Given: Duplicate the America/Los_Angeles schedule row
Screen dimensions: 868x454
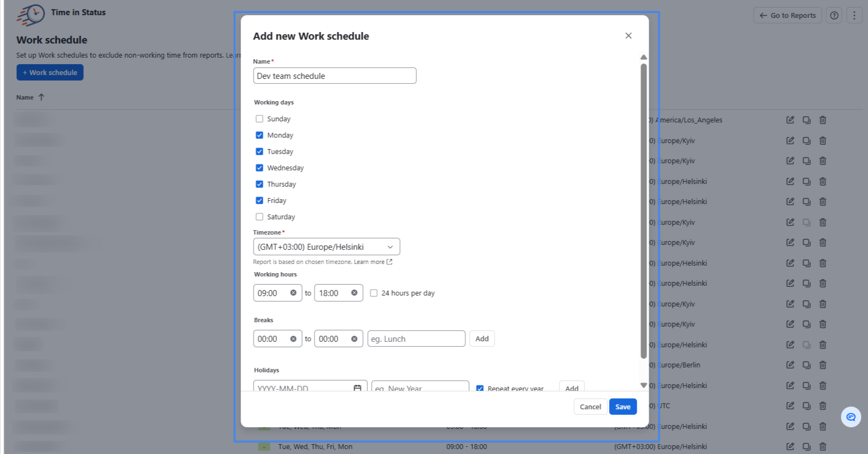Looking at the screenshot, I should (807, 120).
